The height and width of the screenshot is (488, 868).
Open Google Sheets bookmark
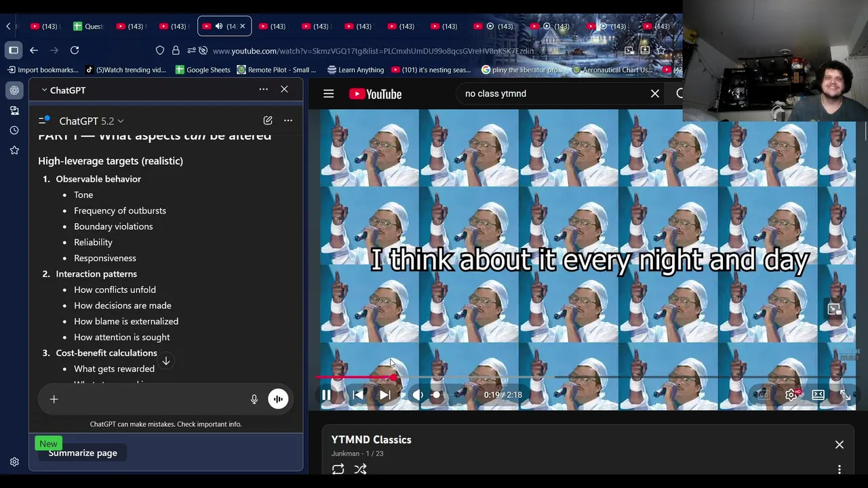pos(202,70)
